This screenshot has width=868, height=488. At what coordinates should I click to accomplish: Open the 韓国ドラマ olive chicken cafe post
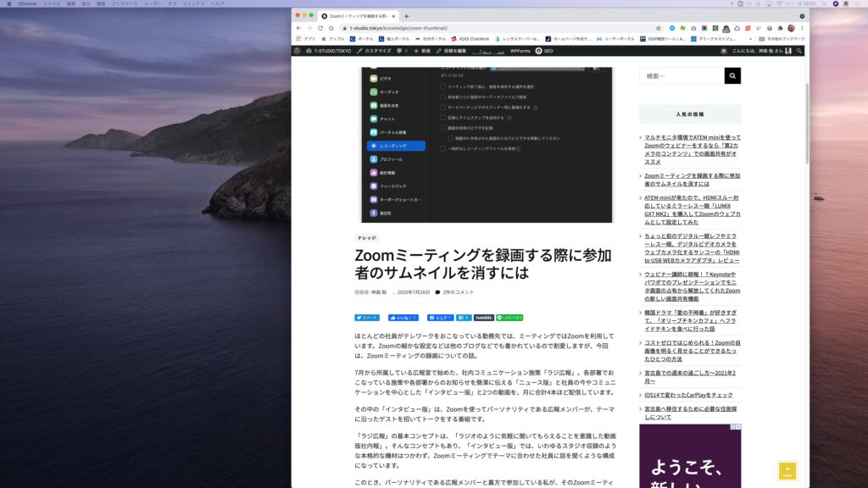690,320
